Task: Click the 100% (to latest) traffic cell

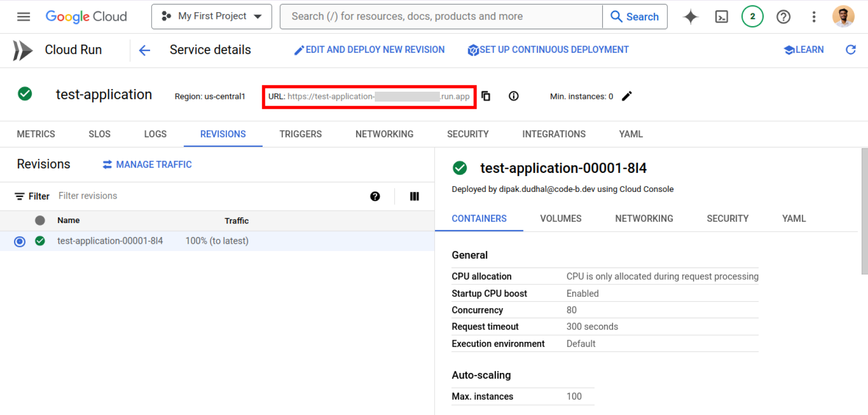Action: click(x=217, y=241)
